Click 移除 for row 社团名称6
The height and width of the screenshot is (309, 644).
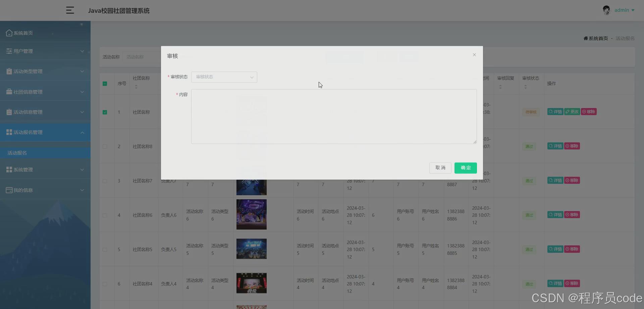[x=572, y=215]
